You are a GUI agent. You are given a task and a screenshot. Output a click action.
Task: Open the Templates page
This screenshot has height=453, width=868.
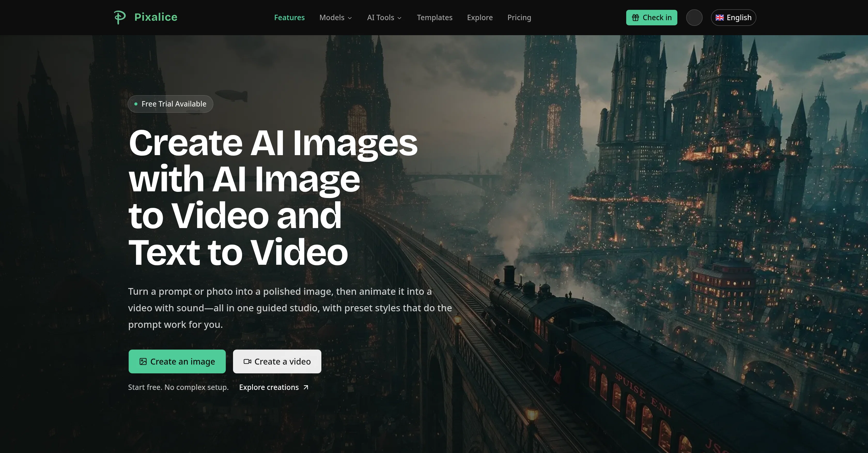434,18
